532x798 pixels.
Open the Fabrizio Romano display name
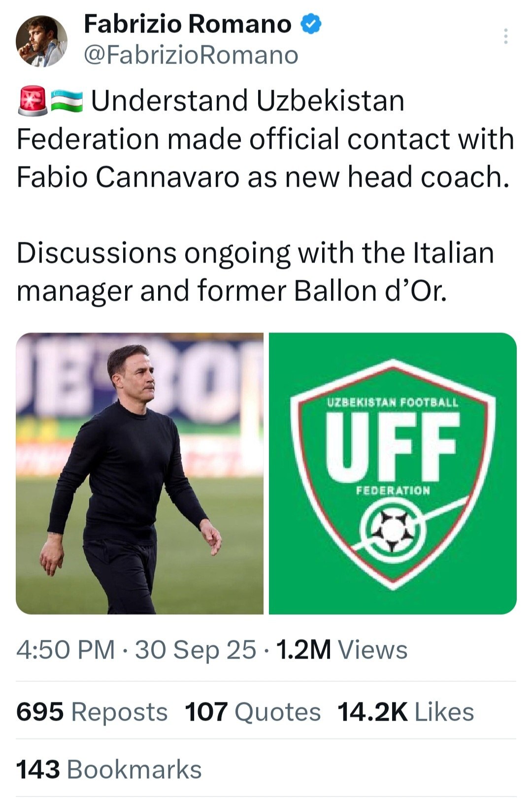pos(187,24)
